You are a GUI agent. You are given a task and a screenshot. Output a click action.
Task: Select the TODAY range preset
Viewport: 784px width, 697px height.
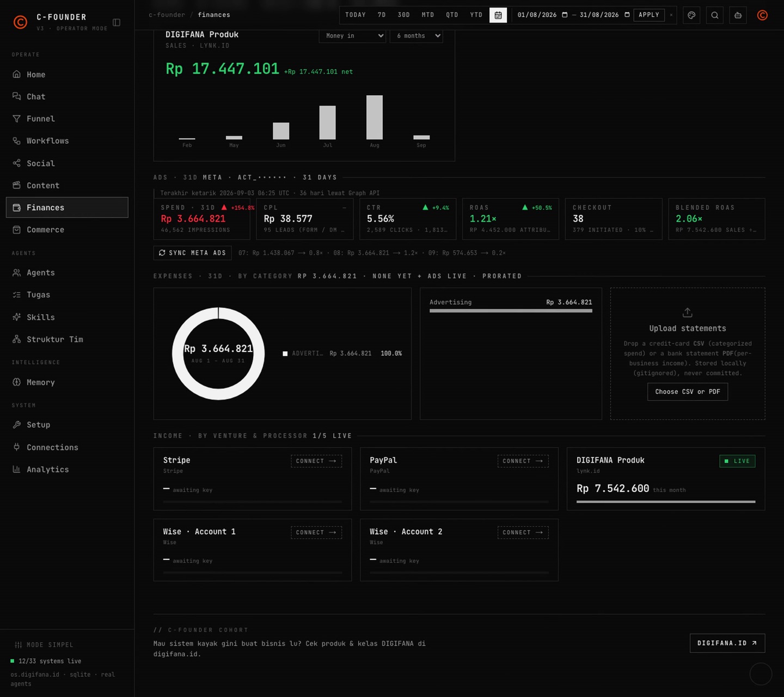(x=356, y=15)
